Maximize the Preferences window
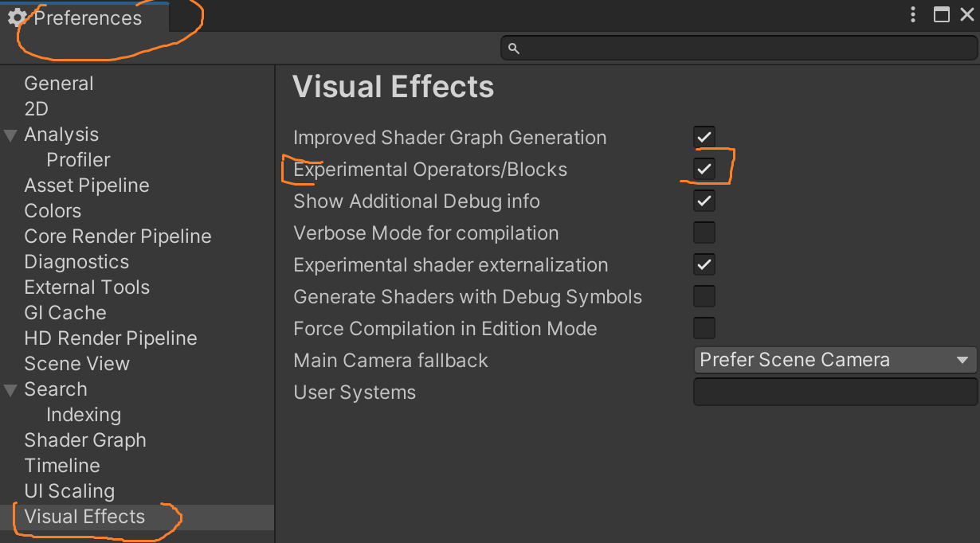Viewport: 980px width, 543px height. pyautogui.click(x=941, y=14)
